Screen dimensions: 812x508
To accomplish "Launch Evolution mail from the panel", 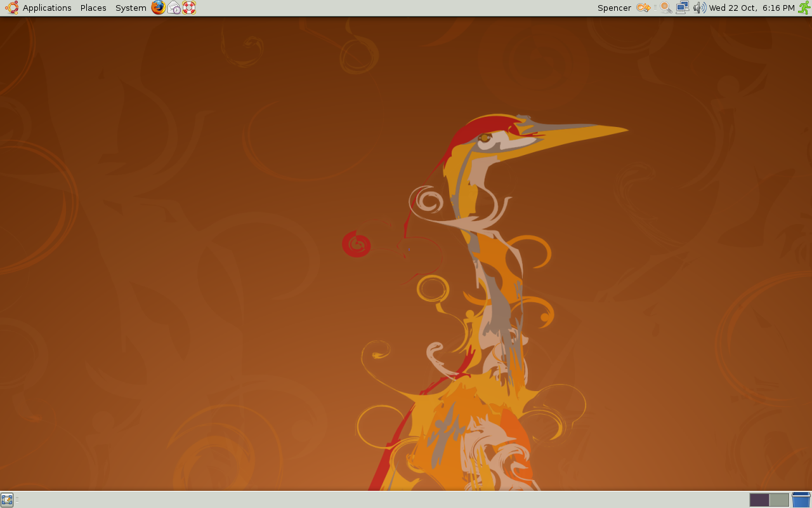I will [174, 8].
